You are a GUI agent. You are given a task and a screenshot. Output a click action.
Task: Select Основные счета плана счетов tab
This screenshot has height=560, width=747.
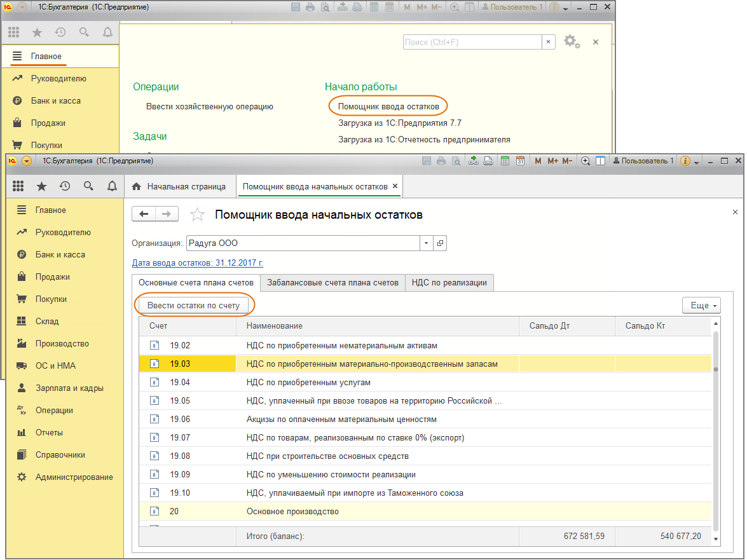[196, 283]
